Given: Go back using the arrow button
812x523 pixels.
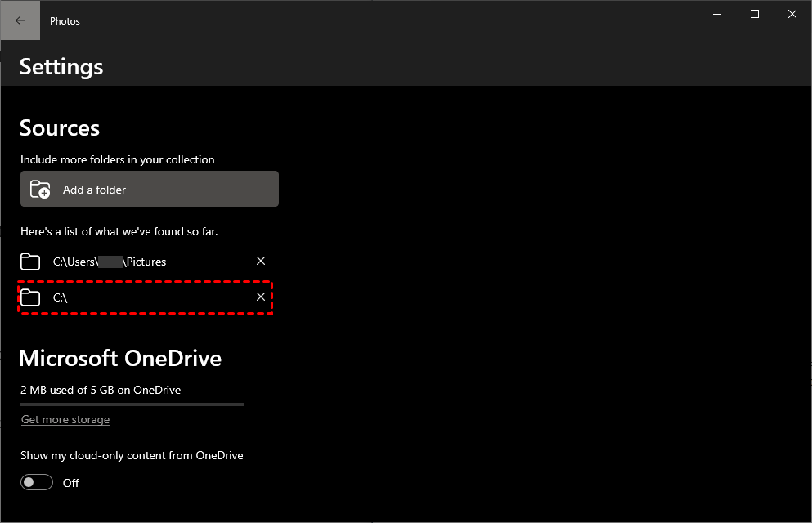Looking at the screenshot, I should point(20,20).
